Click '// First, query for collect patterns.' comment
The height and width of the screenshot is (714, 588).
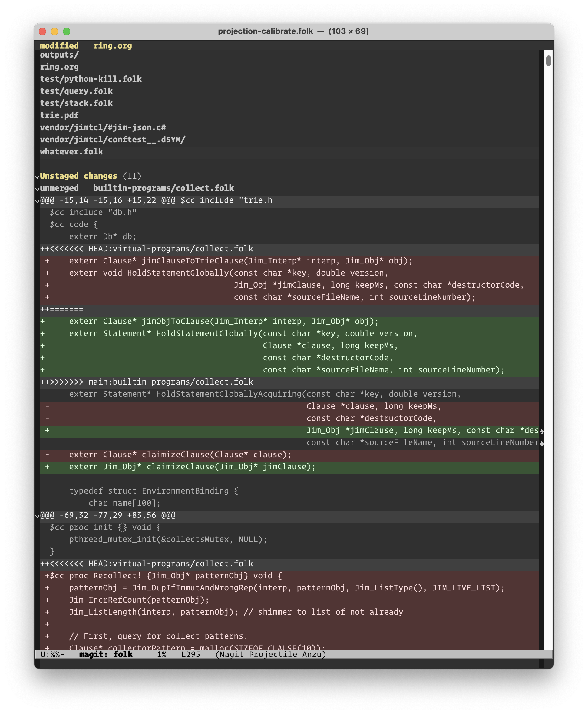click(159, 636)
